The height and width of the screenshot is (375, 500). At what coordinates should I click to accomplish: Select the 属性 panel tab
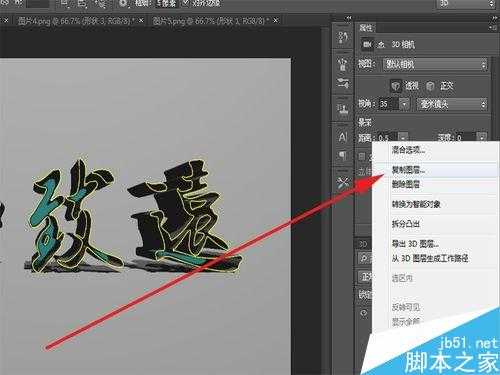point(366,28)
